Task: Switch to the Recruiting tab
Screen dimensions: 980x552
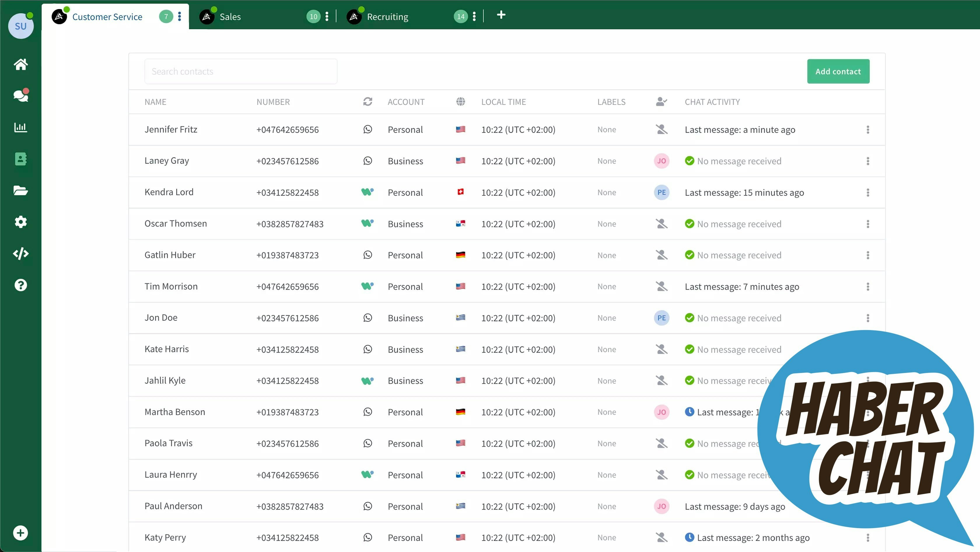Action: (x=387, y=17)
